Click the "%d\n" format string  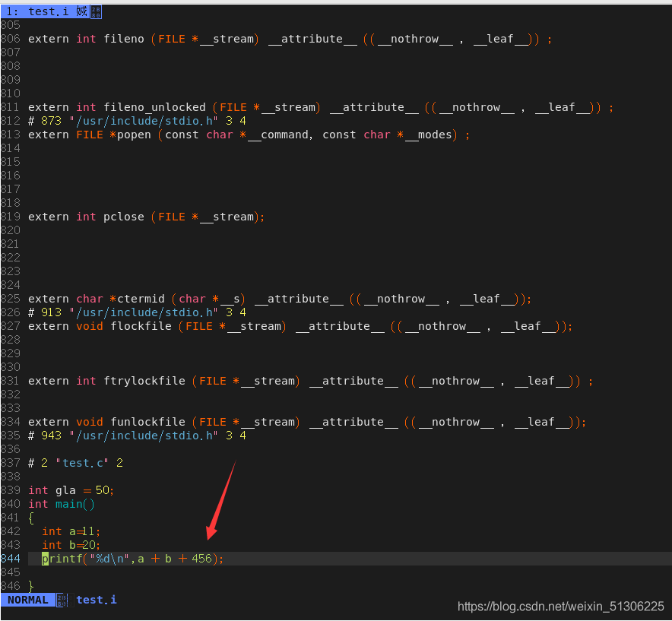[109, 559]
